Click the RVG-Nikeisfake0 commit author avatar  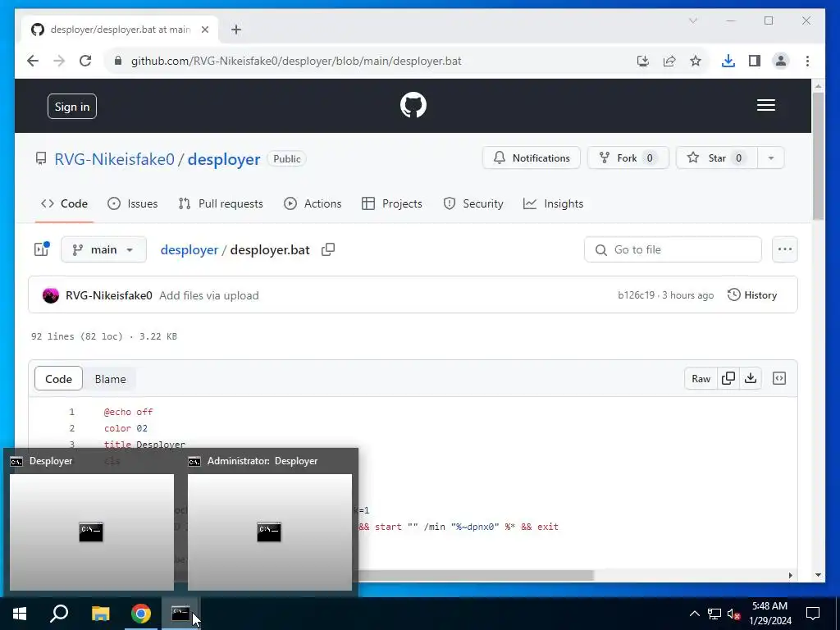pos(51,295)
